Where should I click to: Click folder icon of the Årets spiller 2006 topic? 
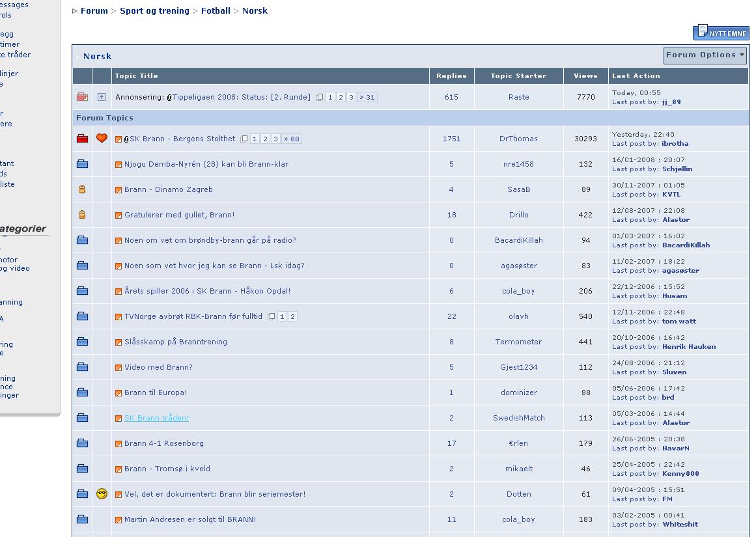point(83,291)
